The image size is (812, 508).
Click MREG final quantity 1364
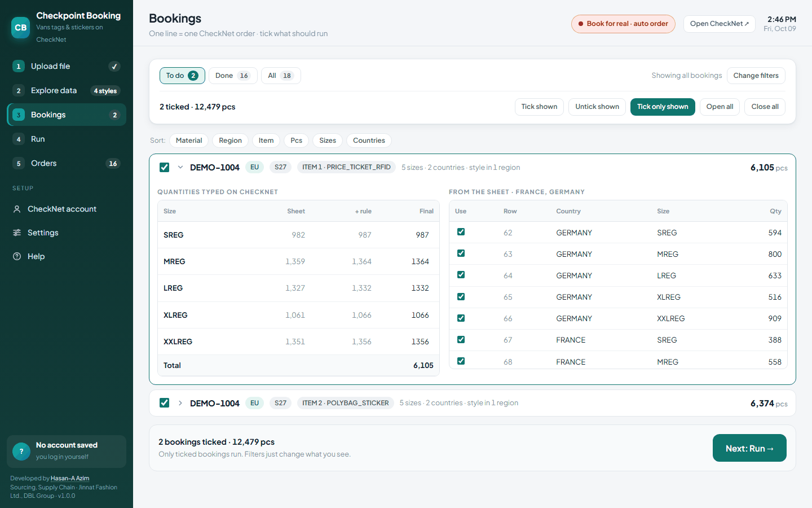(420, 261)
